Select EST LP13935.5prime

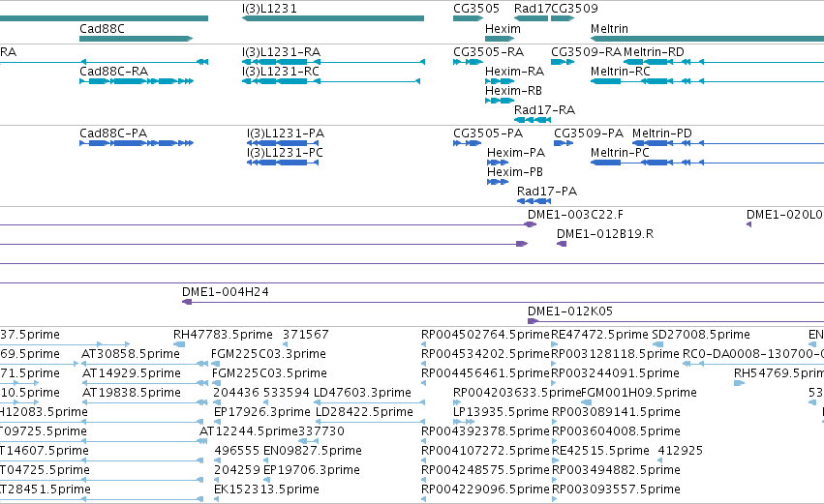(x=464, y=422)
